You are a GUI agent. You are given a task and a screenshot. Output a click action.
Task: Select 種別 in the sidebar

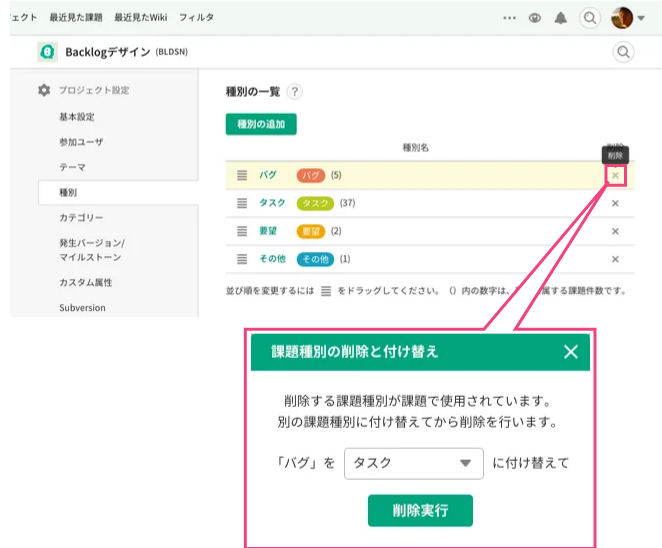(119, 193)
